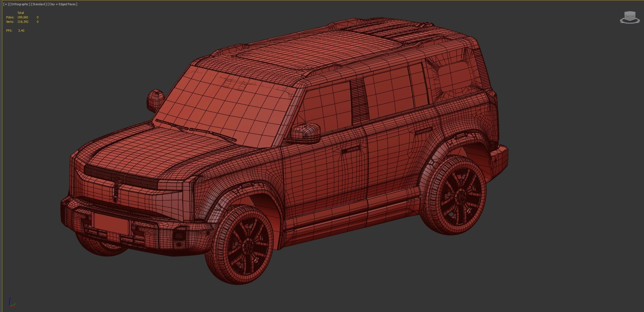Open the Standard rendering label menu
Viewport: 644px width, 312px height.
pos(39,4)
